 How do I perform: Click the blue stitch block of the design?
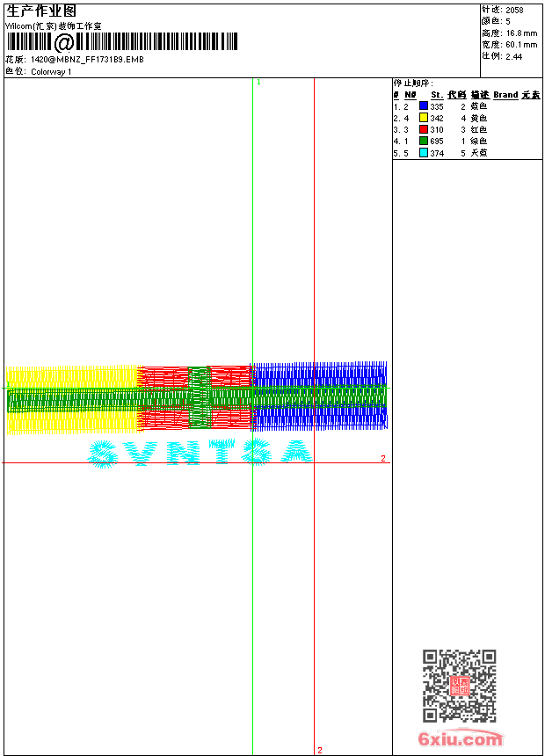pyautogui.click(x=319, y=396)
